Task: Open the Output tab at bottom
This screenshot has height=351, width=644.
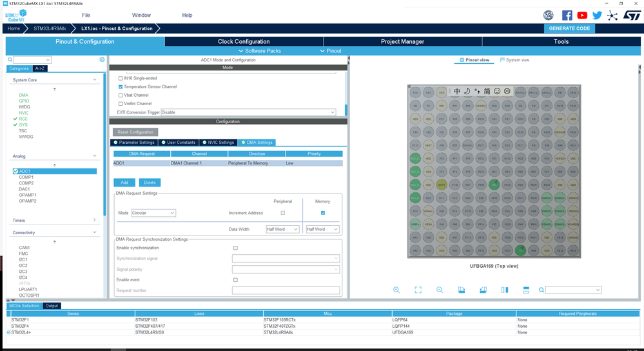Action: (52, 306)
